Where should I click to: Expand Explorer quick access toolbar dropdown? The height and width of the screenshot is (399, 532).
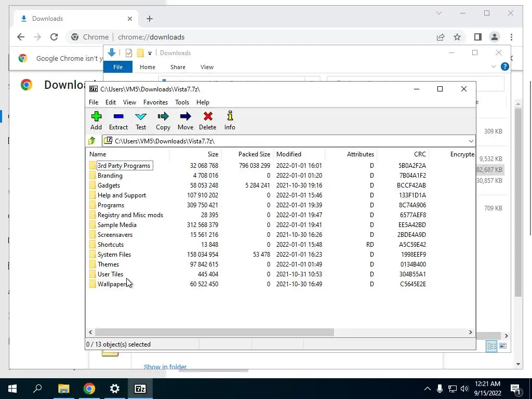coord(150,54)
